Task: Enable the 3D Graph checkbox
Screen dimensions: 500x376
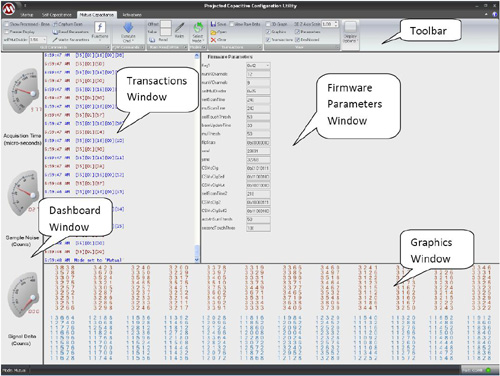Action: pos(268,24)
